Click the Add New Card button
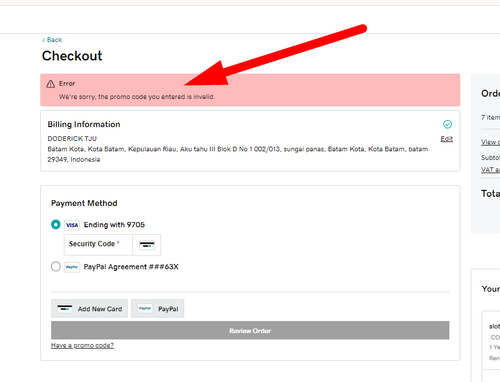Viewport: 500px width, 382px height. pyautogui.click(x=89, y=308)
